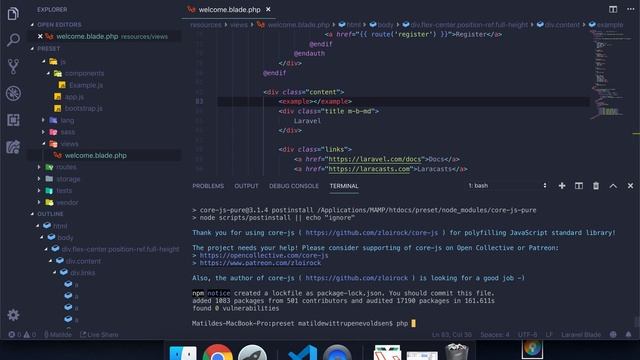640x360 pixels.
Task: Open the notifications bell in status bar
Action: click(628, 335)
